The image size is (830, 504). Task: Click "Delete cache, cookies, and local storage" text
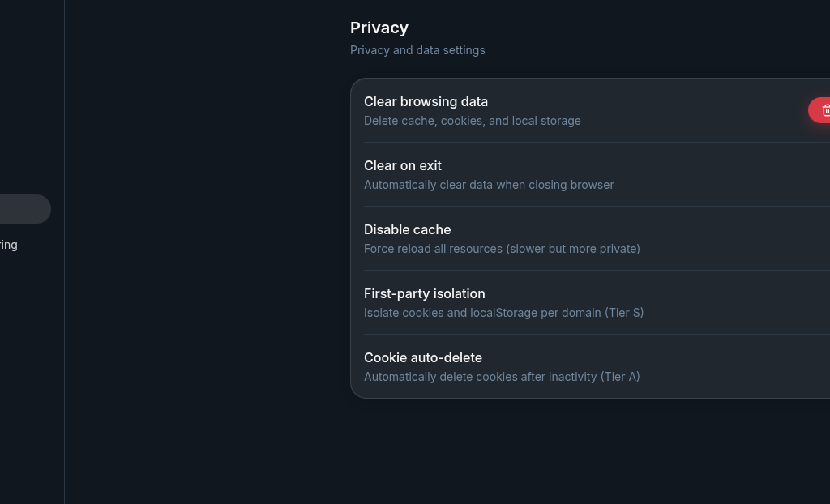472,121
